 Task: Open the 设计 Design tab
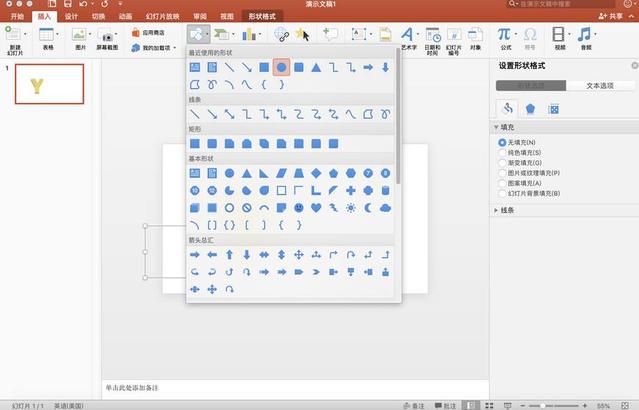point(71,16)
